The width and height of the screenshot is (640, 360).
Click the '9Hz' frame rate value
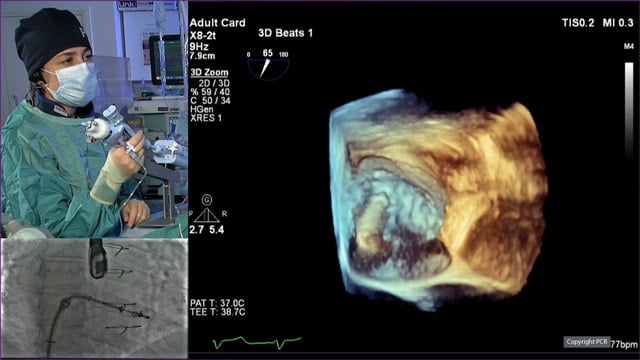click(x=199, y=47)
